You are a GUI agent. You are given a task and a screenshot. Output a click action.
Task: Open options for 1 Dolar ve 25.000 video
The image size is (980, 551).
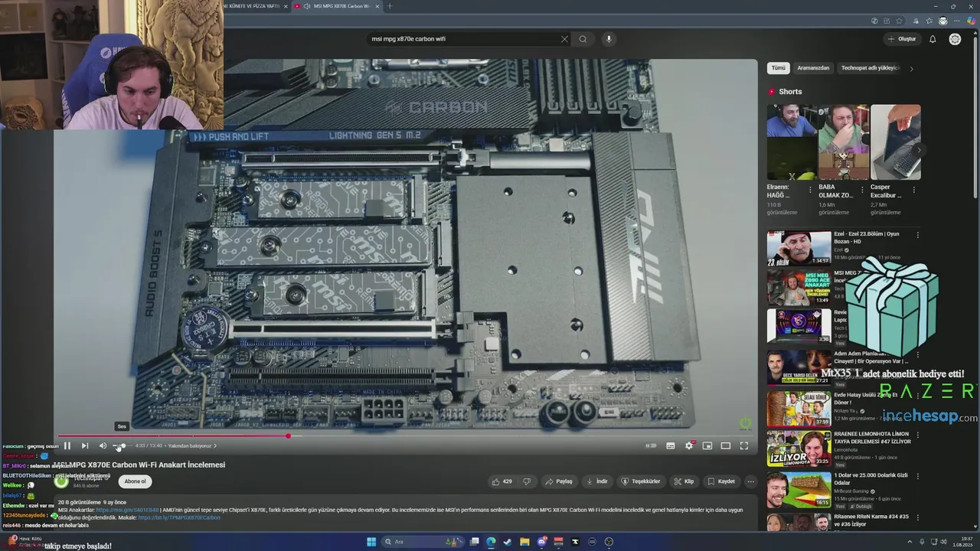coord(918,475)
